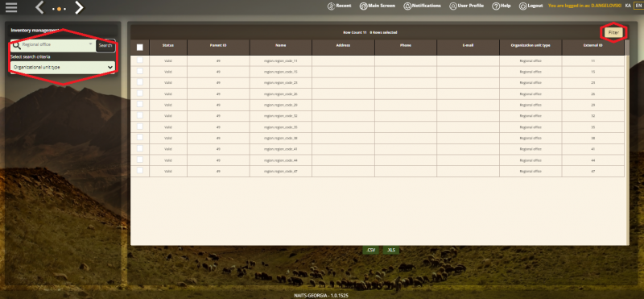This screenshot has width=644, height=299.
Task: Return to the Main Screen
Action: (378, 6)
